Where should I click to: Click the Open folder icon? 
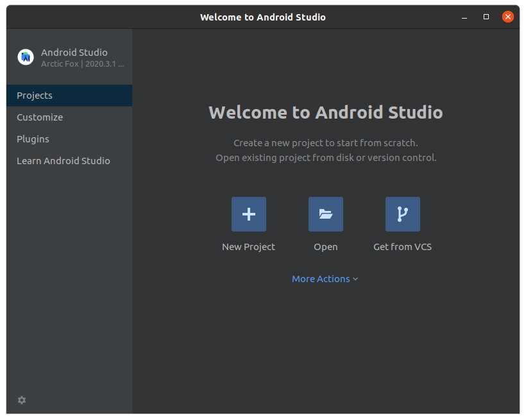click(326, 214)
